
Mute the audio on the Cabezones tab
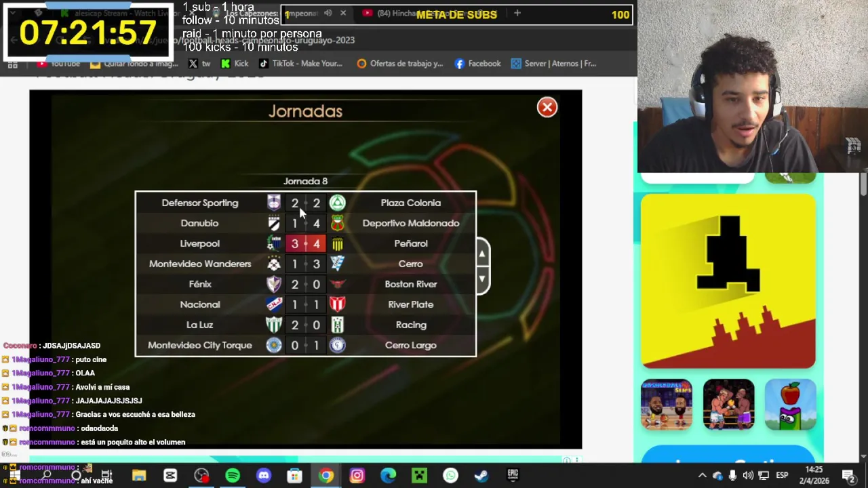point(328,13)
